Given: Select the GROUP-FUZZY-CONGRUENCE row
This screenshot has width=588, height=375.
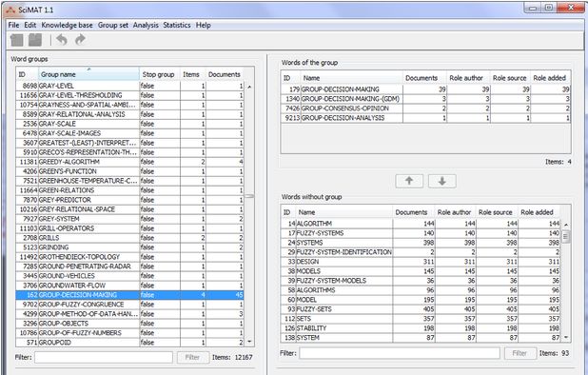Looking at the screenshot, I should [129, 305].
